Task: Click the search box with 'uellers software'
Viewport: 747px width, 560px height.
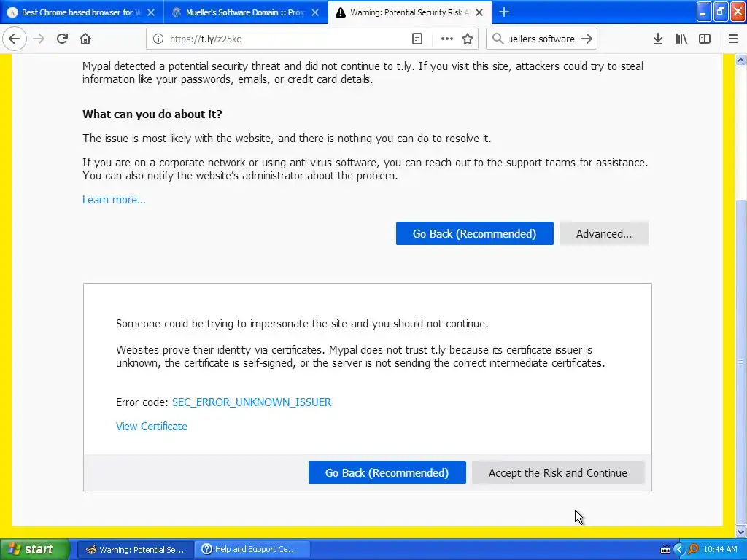Action: pyautogui.click(x=541, y=39)
